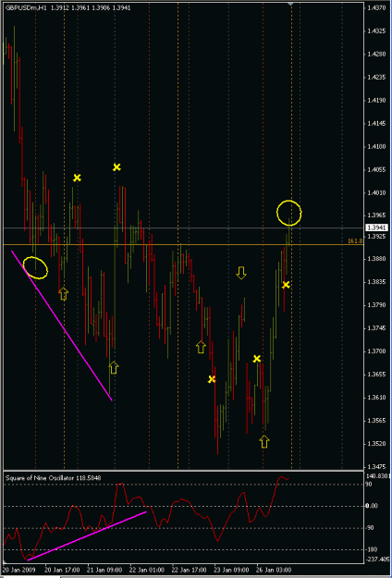Click the GBPUSDm,H1 chart title
392x578 pixels.
[x=26, y=7]
